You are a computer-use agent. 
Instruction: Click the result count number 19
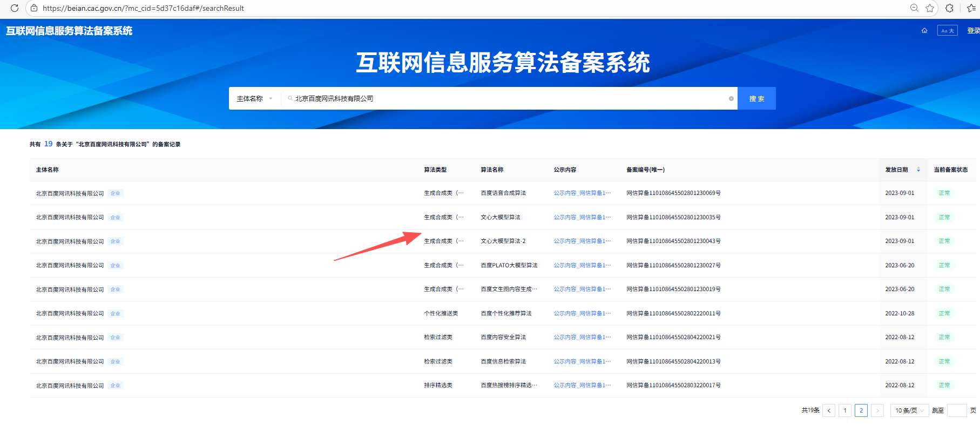point(49,144)
